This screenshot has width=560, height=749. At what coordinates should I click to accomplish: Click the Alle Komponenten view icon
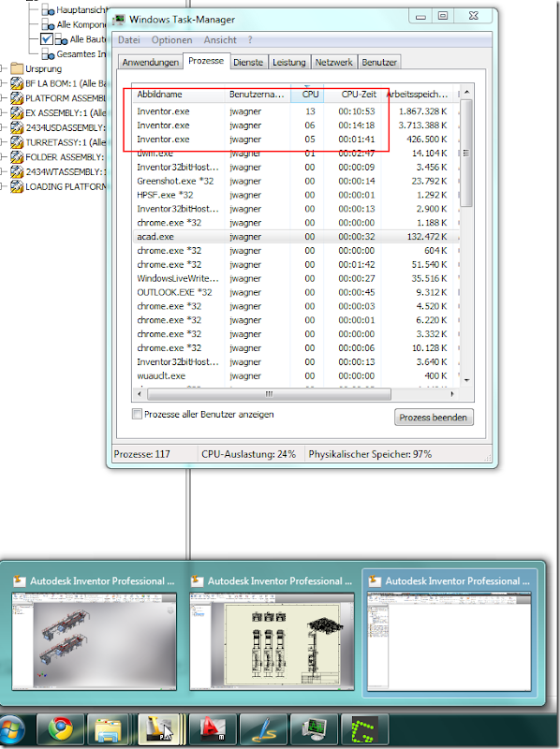click(x=48, y=25)
